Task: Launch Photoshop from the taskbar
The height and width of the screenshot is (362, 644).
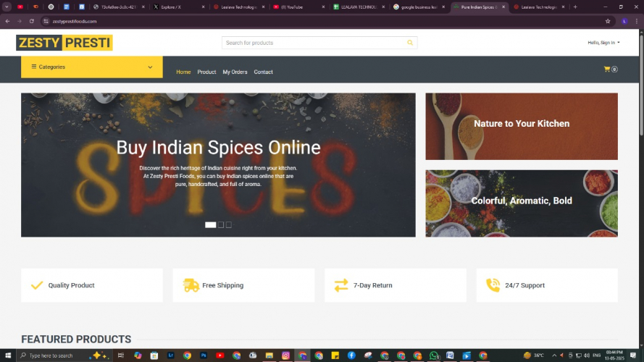Action: tap(204, 355)
